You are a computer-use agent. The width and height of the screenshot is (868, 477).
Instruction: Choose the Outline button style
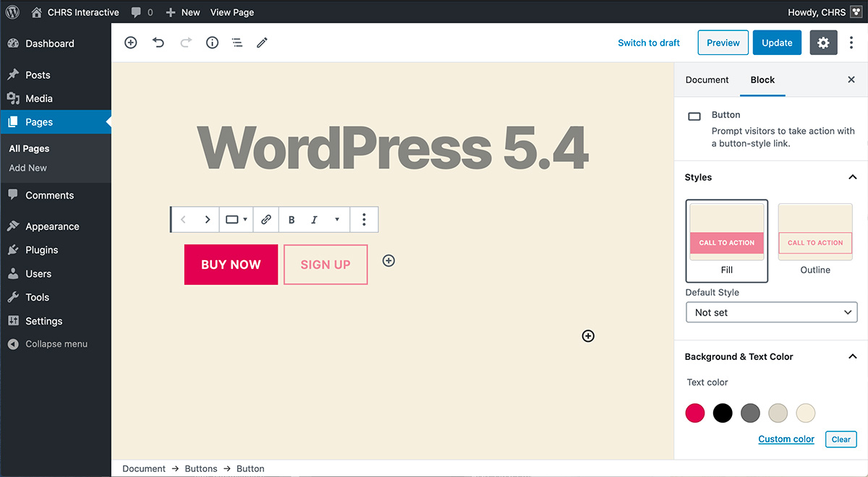(x=815, y=241)
